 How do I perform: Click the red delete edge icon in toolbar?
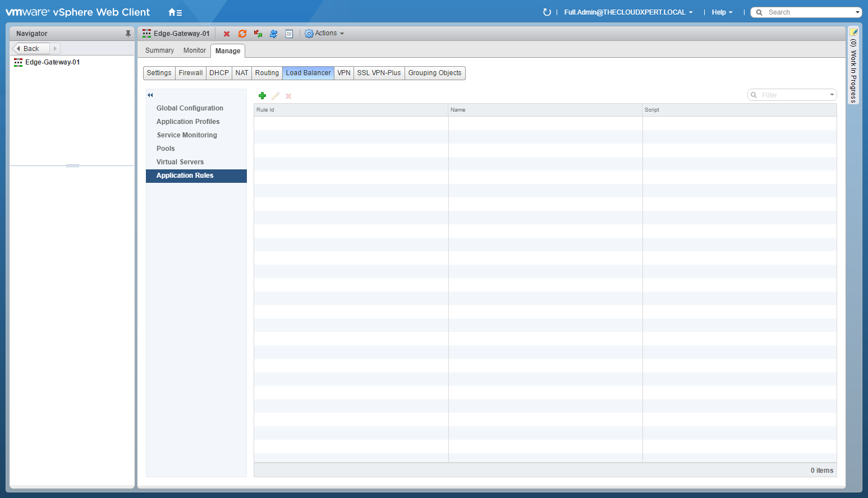tap(227, 34)
